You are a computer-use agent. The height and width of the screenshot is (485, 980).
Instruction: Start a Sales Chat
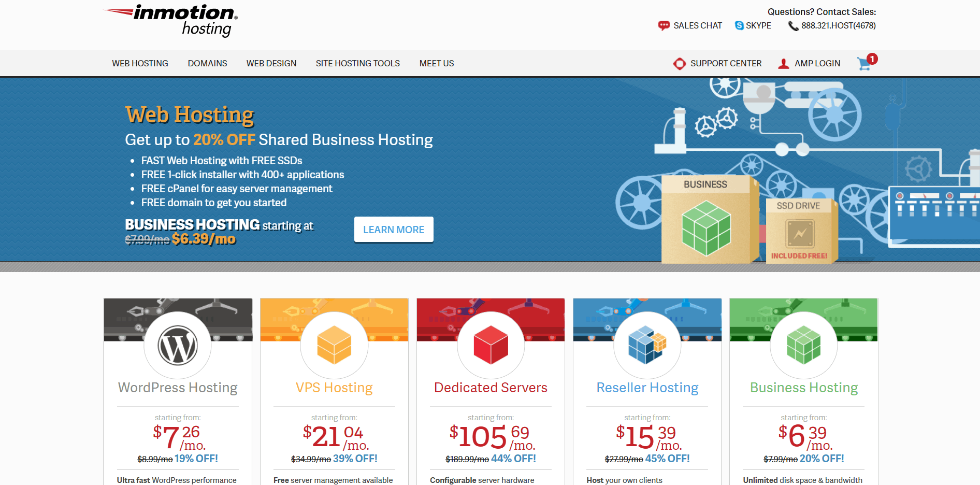pos(697,25)
